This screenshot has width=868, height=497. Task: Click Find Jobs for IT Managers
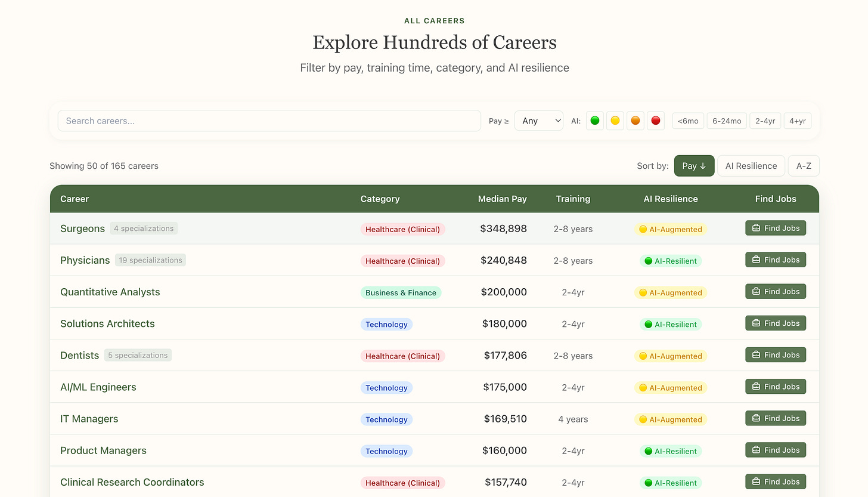tap(776, 418)
